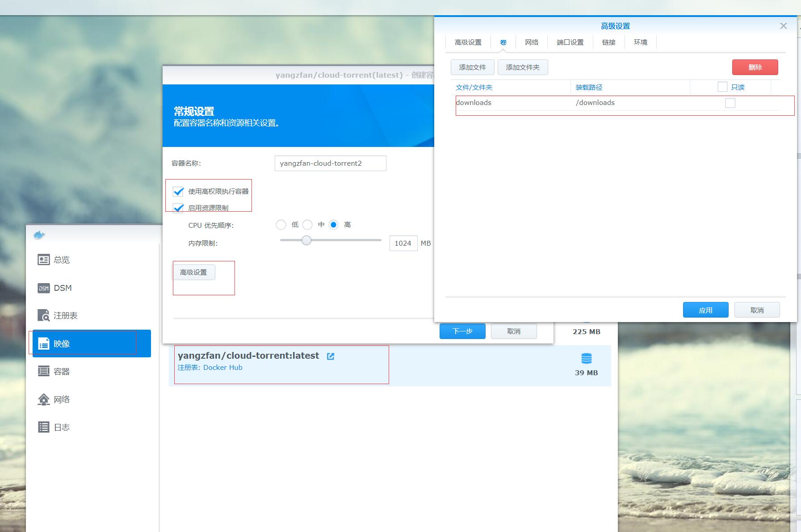Open the 网络 network panel
Screen dimensions: 801x532
[62, 399]
